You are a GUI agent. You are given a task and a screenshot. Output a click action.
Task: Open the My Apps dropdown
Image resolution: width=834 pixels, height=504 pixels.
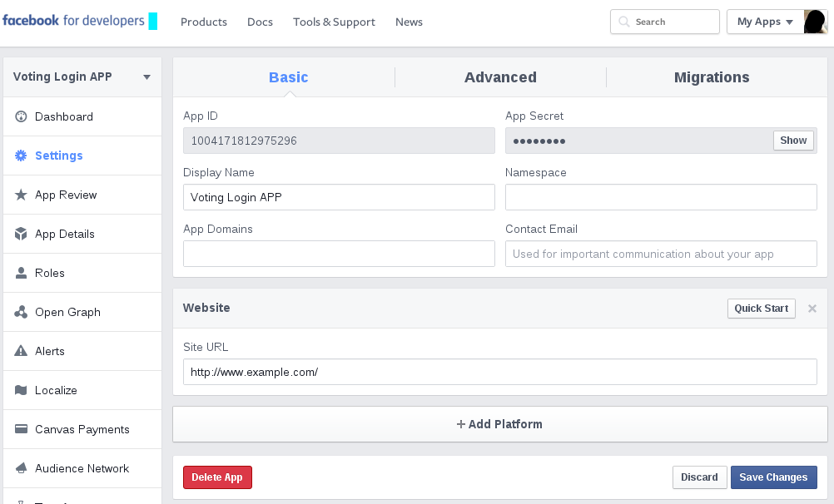766,22
